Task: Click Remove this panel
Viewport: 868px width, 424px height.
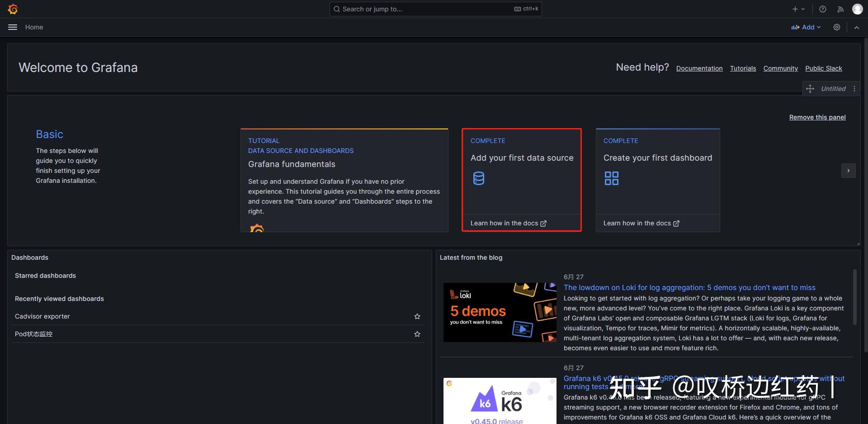Action: click(x=817, y=117)
